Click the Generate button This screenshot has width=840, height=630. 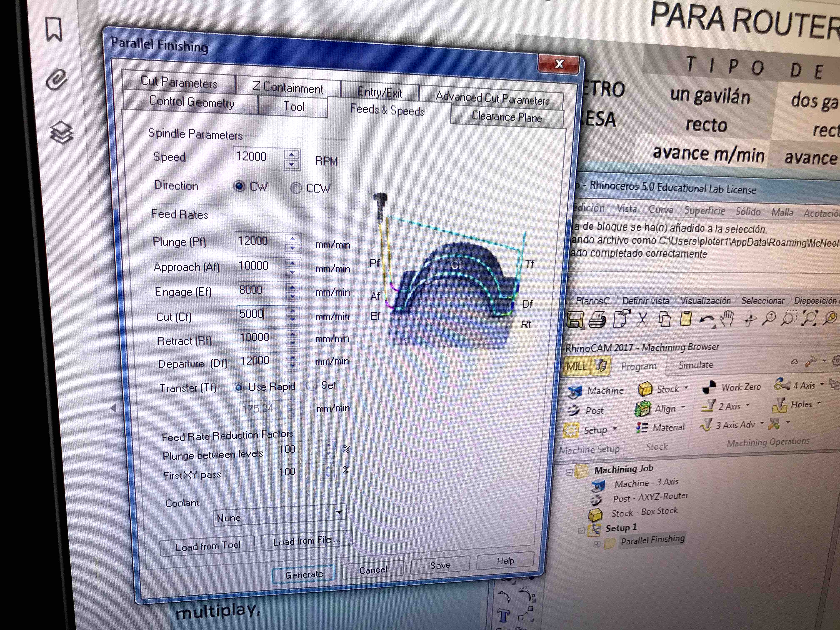[x=303, y=575]
